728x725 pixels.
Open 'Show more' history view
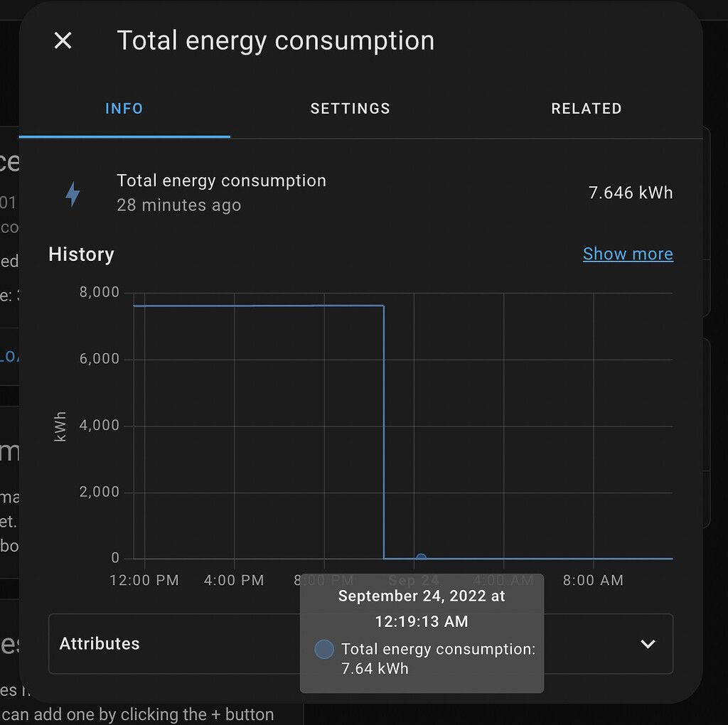628,254
